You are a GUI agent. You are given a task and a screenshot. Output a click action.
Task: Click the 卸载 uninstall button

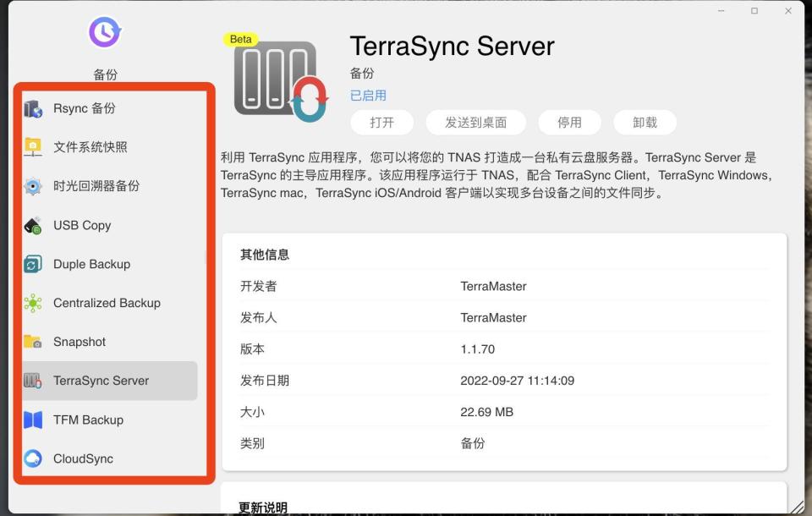coord(645,123)
